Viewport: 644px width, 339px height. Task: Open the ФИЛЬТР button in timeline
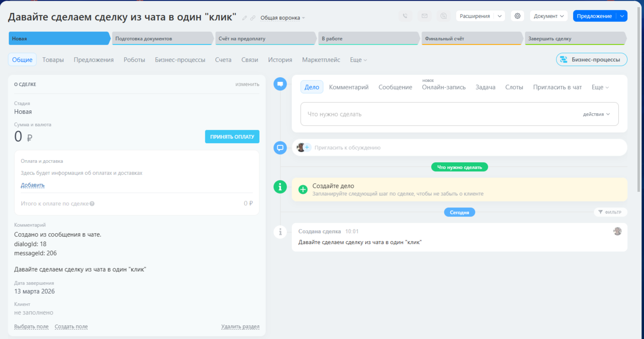point(610,212)
